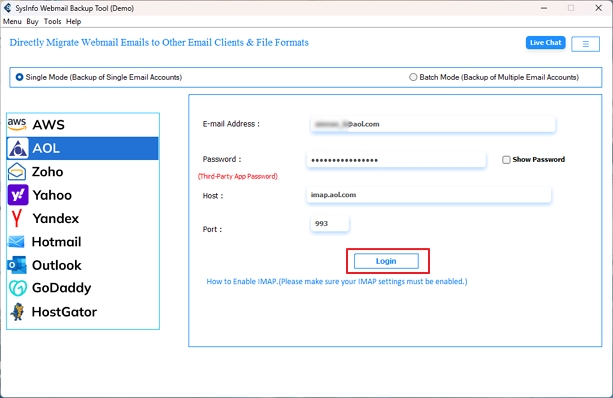This screenshot has height=398, width=613.
Task: Click the Login button
Action: click(386, 261)
